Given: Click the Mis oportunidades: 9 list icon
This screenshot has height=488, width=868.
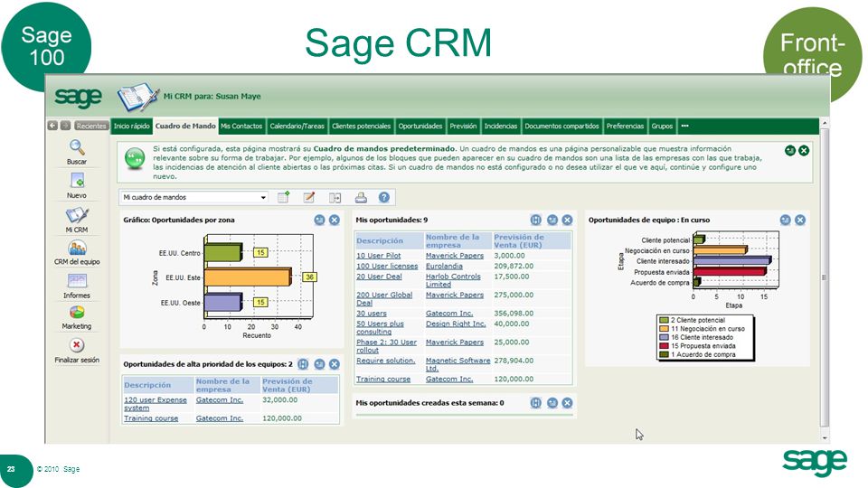Looking at the screenshot, I should (x=536, y=221).
